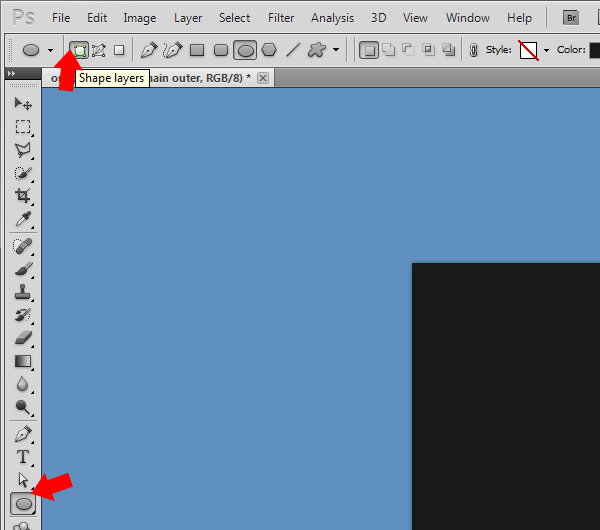Choose Line shape in options bar
The height and width of the screenshot is (530, 600).
coord(293,50)
